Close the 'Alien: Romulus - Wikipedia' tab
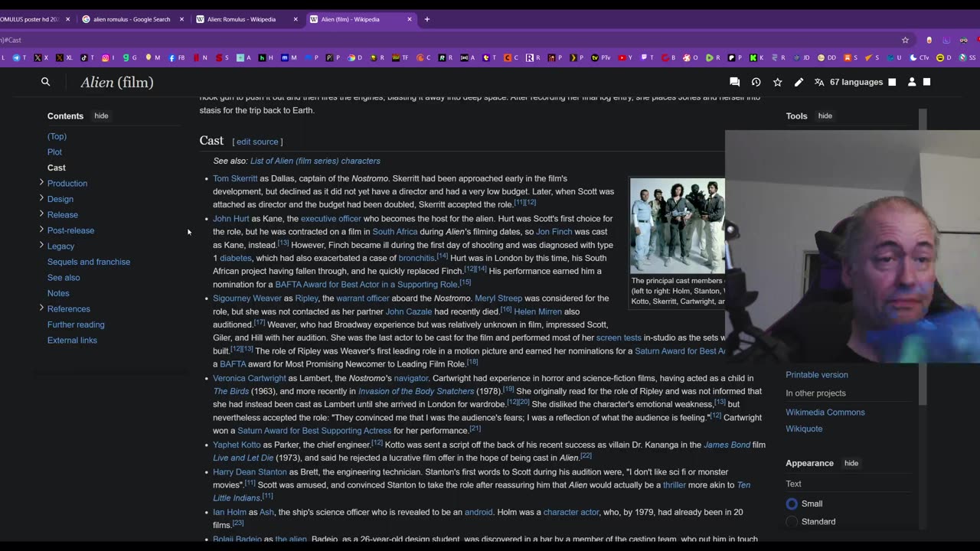Screen dimensions: 980x551 (296, 19)
